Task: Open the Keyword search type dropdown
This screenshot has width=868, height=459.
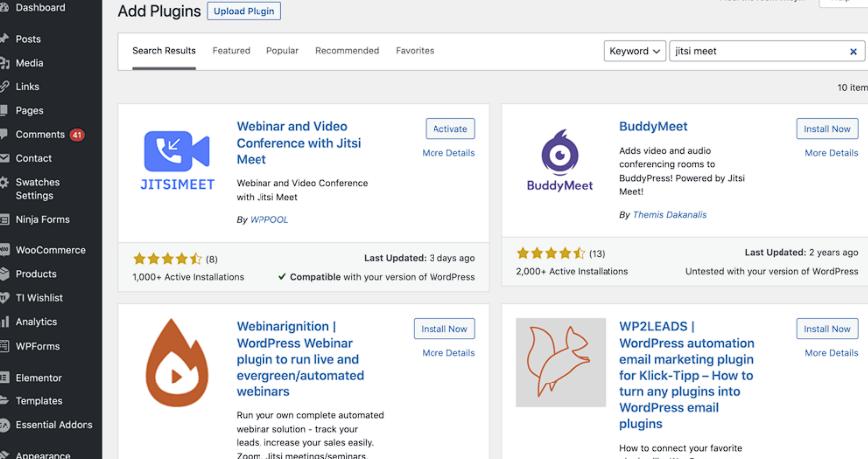Action: [634, 51]
